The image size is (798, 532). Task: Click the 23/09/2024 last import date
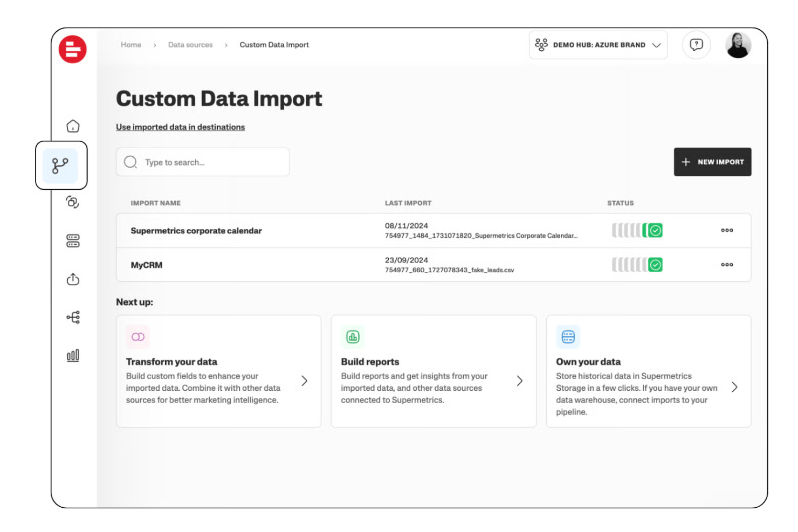coord(407,260)
